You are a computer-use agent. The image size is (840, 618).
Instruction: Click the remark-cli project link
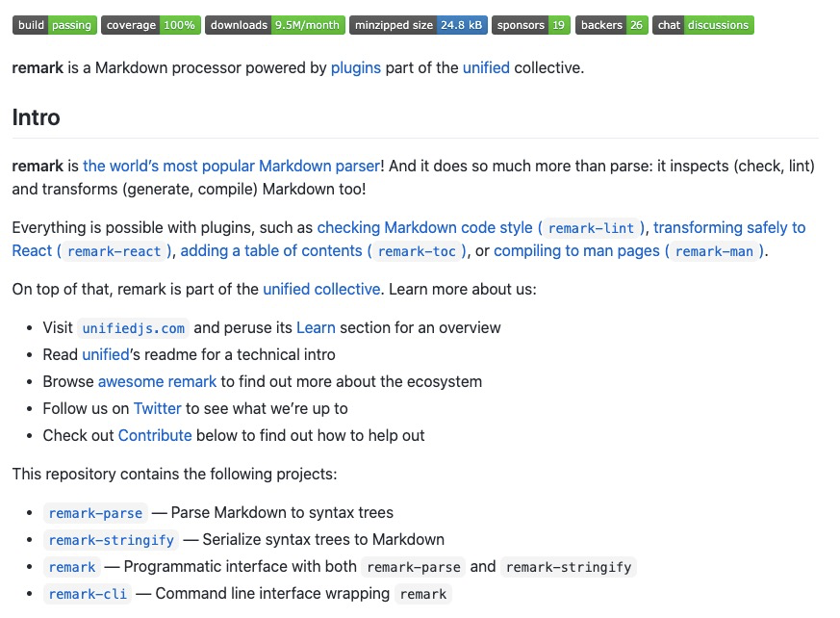pyautogui.click(x=88, y=594)
